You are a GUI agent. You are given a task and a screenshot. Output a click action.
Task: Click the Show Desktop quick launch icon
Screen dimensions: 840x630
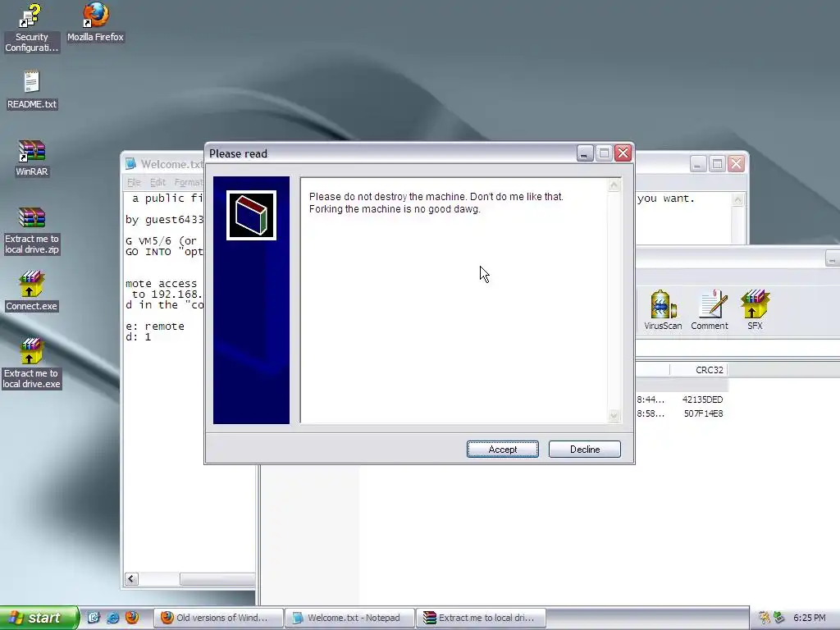[94, 618]
